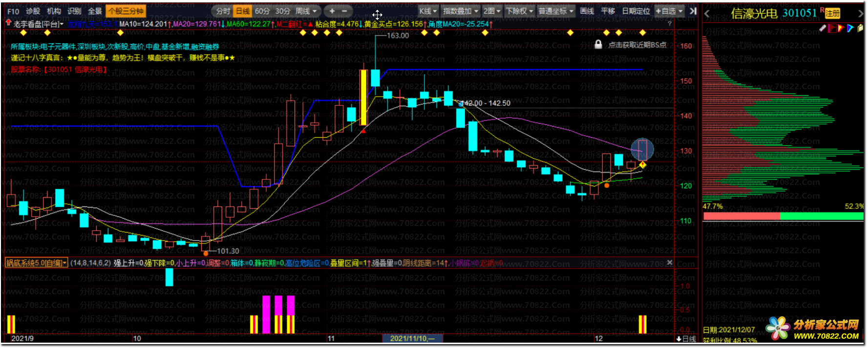
Task: Open the 锅底系统5.0[自编] indicator dropdown
Action: coord(37,263)
